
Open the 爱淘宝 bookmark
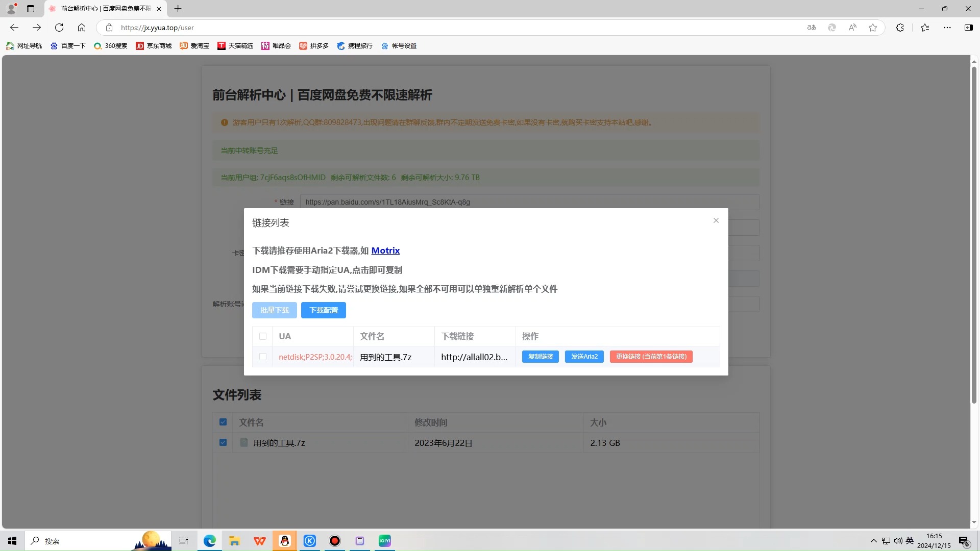[194, 46]
